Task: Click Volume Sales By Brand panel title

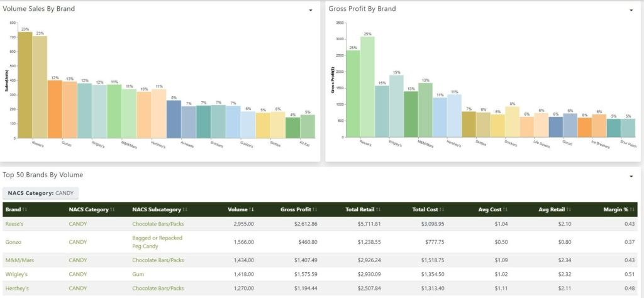Action: 39,8
